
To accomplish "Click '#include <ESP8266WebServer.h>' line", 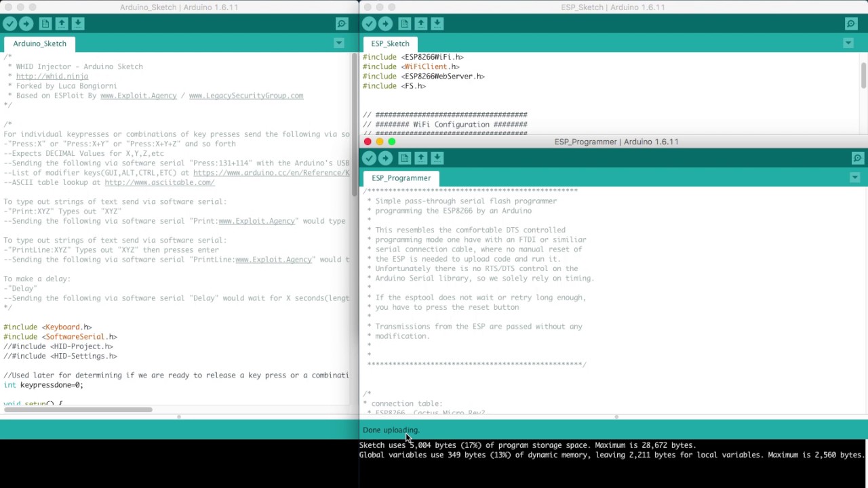I will [424, 77].
